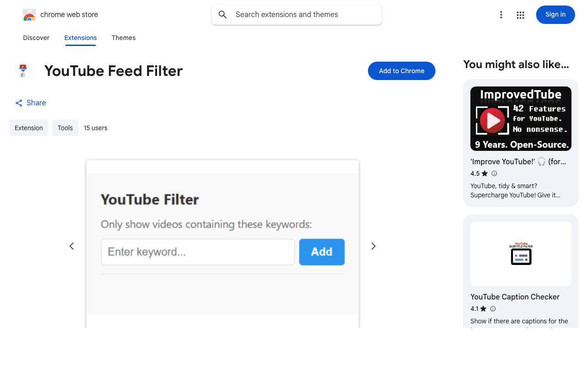Click the search magnifier icon
The width and height of the screenshot is (588, 368).
(x=223, y=15)
